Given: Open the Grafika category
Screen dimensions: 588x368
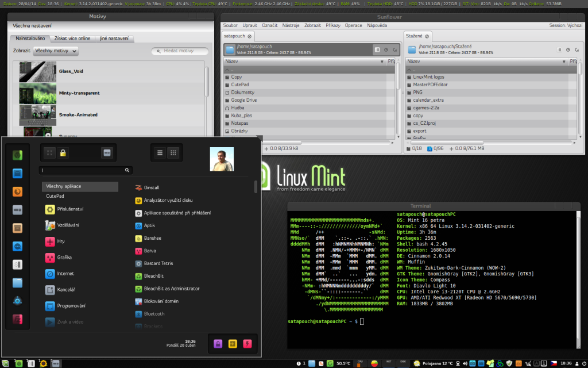Looking at the screenshot, I should coord(58,258).
